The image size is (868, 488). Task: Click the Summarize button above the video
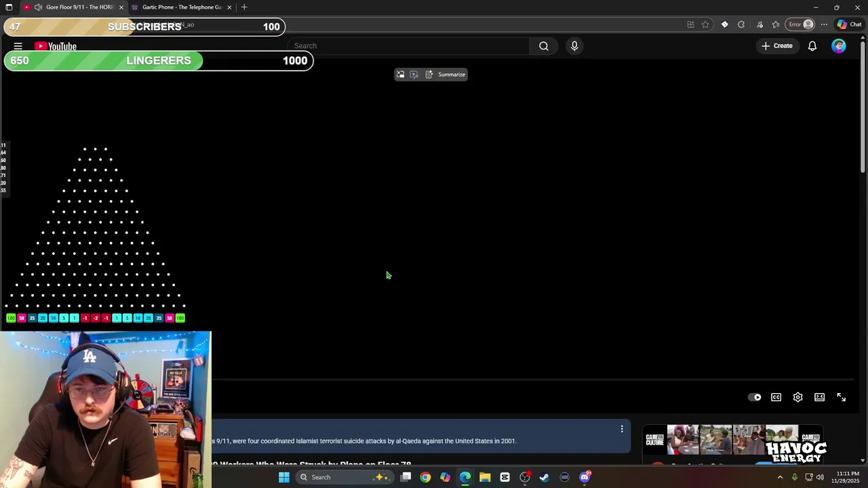tap(446, 75)
